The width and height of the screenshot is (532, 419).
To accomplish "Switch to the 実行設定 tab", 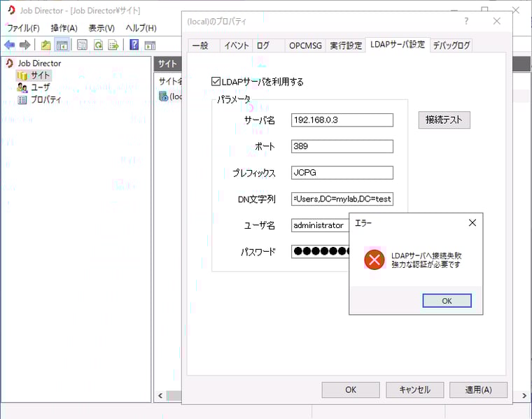I will (x=346, y=45).
